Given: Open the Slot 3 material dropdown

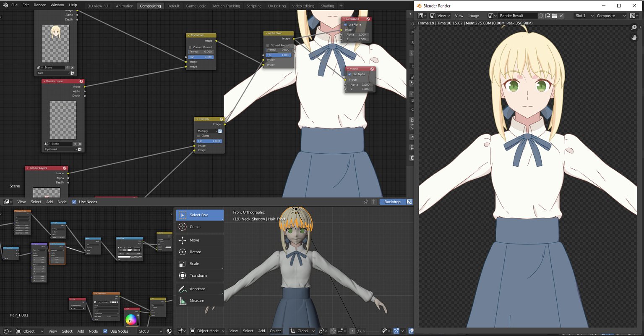Looking at the screenshot, I should (x=149, y=331).
